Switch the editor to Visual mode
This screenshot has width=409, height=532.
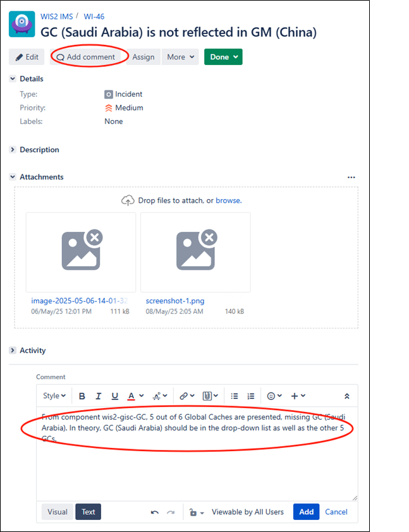pos(58,512)
